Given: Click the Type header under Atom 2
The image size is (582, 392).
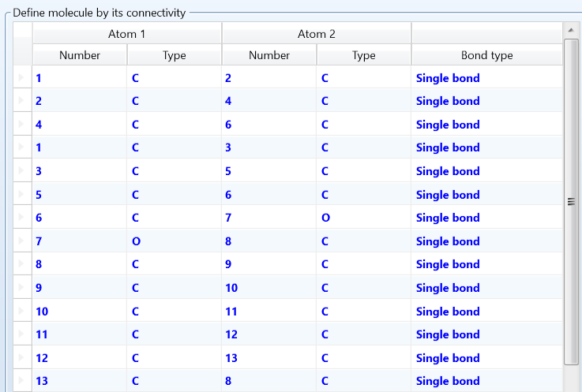Looking at the screenshot, I should click(363, 55).
